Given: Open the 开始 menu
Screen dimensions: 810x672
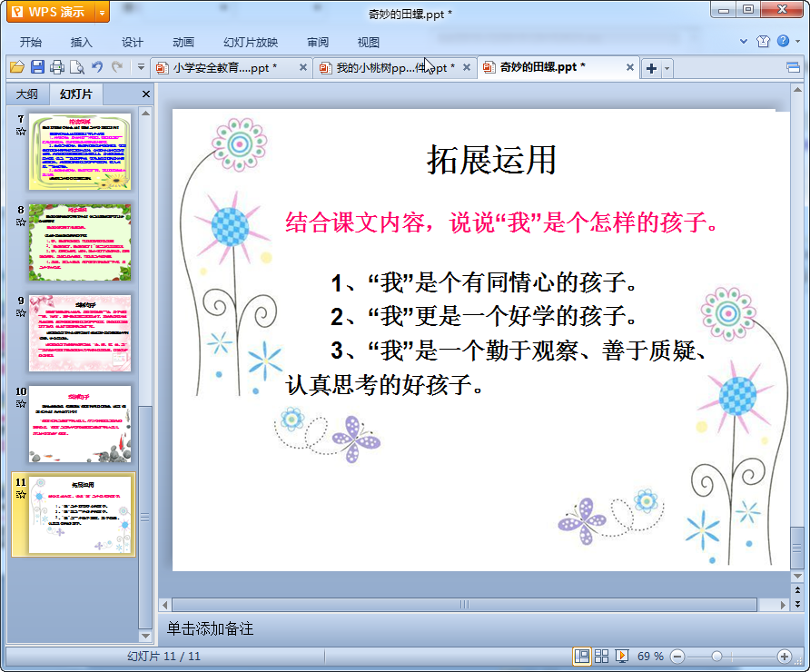Looking at the screenshot, I should click(x=31, y=43).
